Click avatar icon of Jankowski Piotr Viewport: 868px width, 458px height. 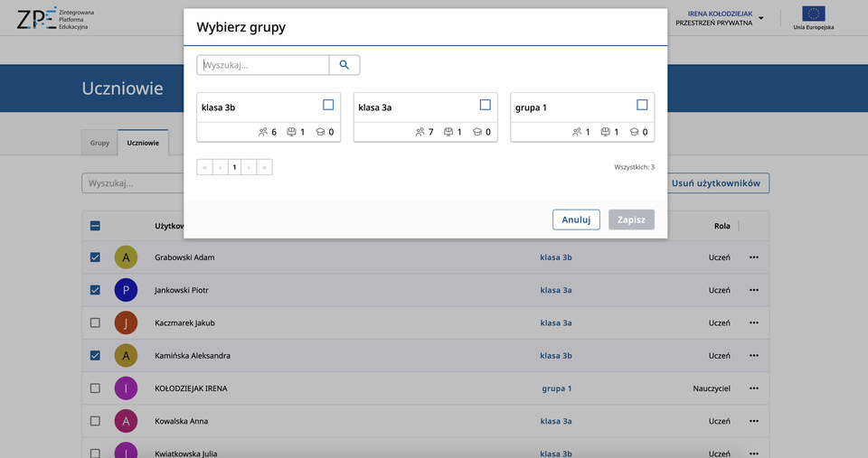[126, 290]
